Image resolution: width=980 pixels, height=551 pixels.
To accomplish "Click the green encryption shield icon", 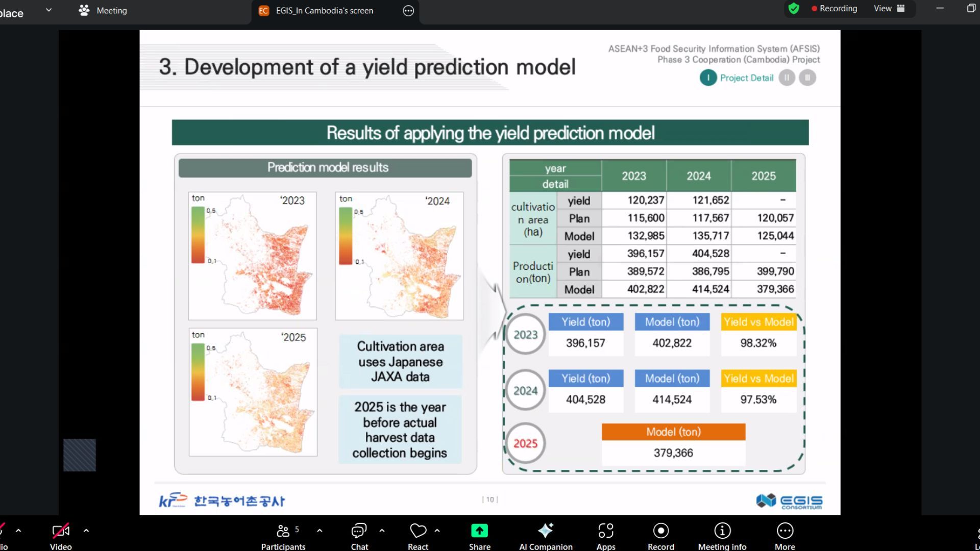I will click(x=794, y=9).
